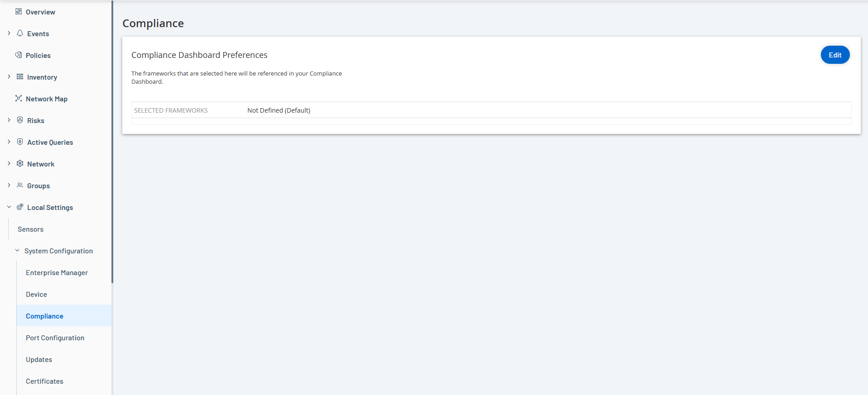Viewport: 868px width, 395px height.
Task: Expand the Groups section chevron
Action: (9, 185)
